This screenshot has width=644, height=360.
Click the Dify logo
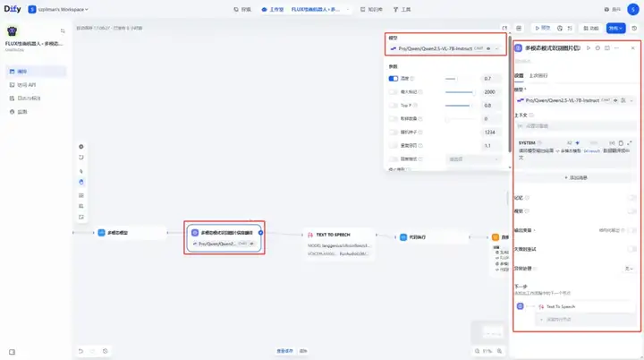[x=13, y=9]
